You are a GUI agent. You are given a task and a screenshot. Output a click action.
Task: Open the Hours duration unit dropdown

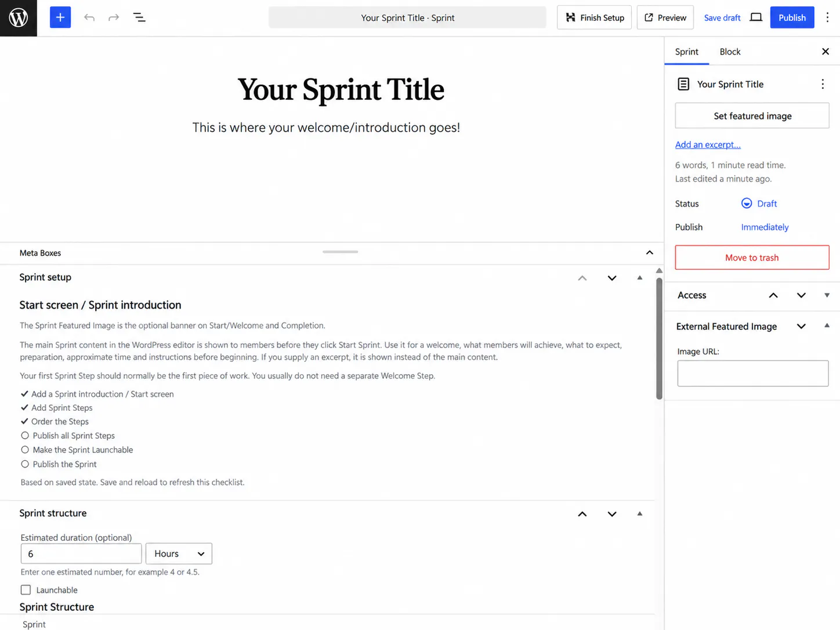pos(179,553)
